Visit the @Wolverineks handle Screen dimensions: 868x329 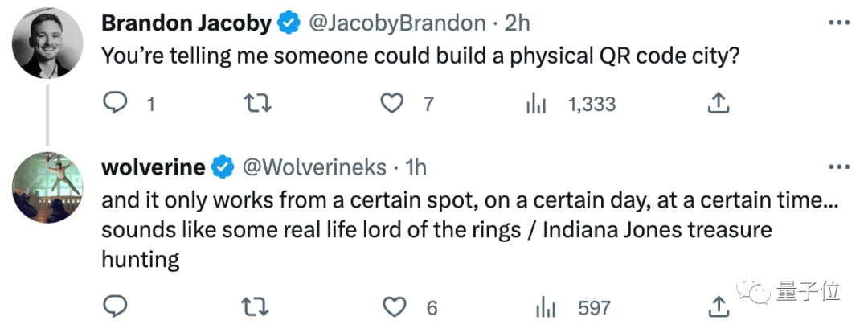coord(313,167)
